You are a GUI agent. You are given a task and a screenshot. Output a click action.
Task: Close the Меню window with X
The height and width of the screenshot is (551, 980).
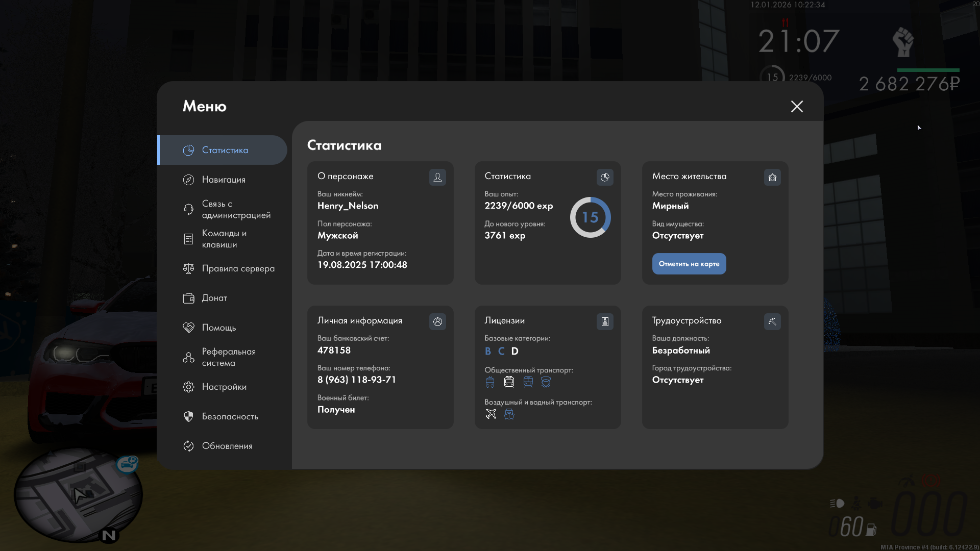[x=797, y=106]
